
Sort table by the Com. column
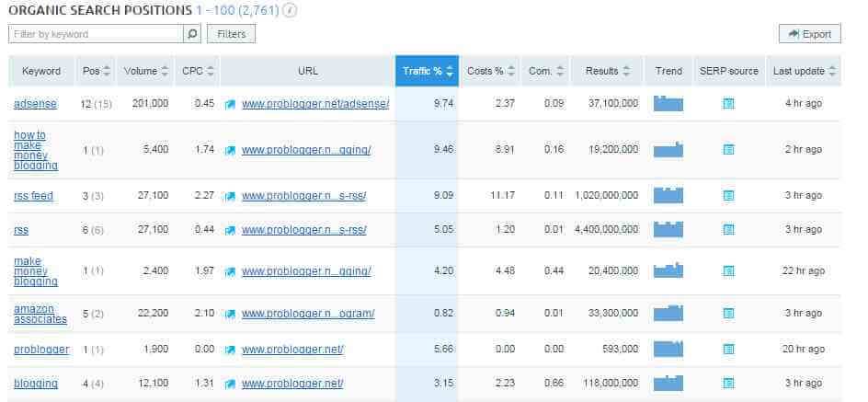(546, 72)
